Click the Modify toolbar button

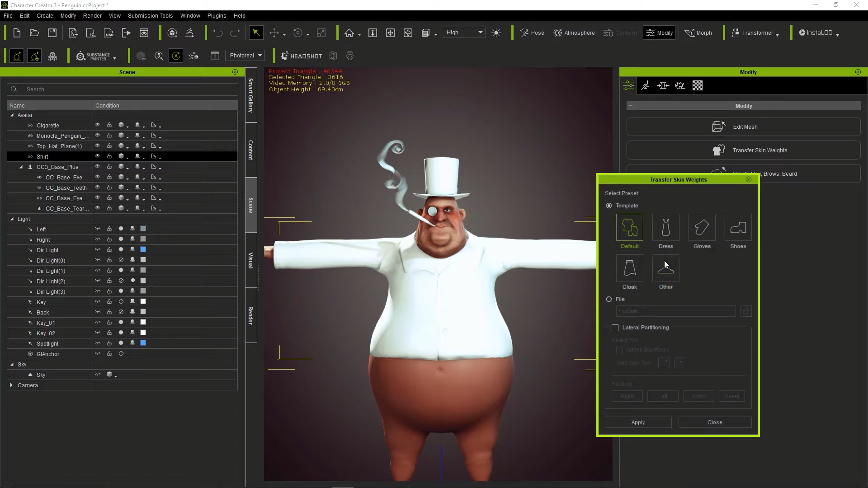(x=659, y=33)
